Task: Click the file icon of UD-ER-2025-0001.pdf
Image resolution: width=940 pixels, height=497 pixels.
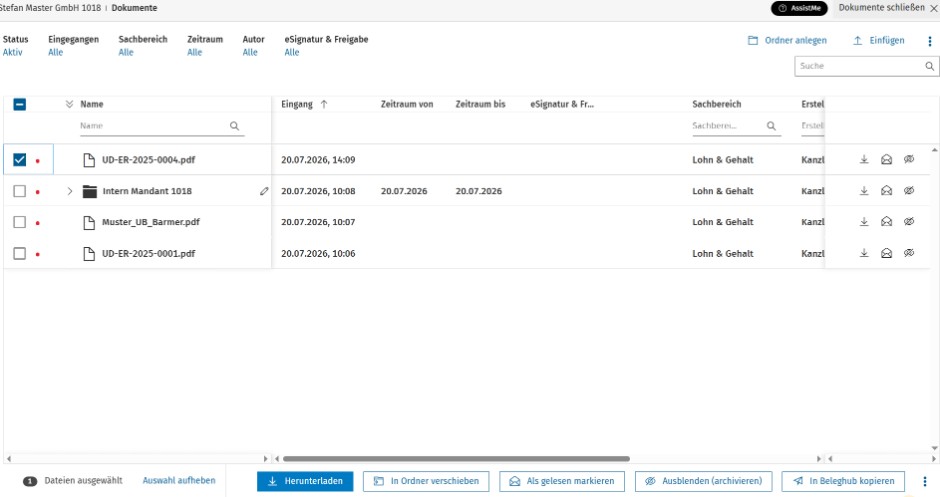Action: (x=89, y=254)
